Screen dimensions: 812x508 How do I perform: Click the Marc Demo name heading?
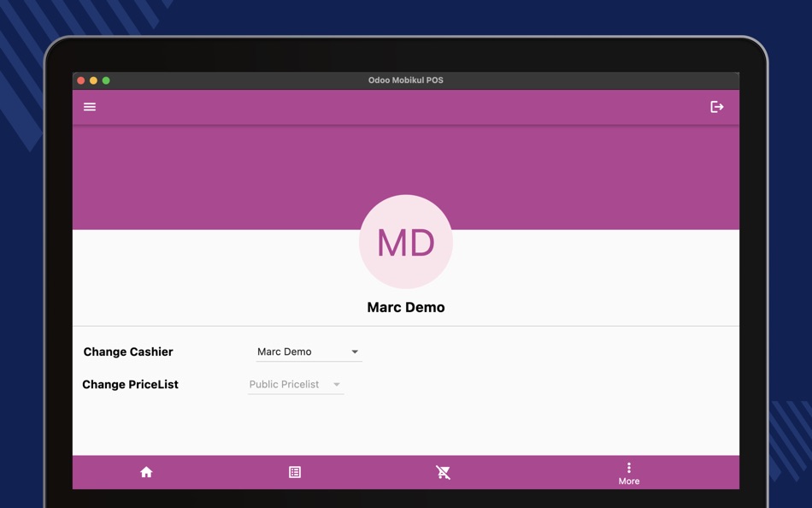(406, 307)
